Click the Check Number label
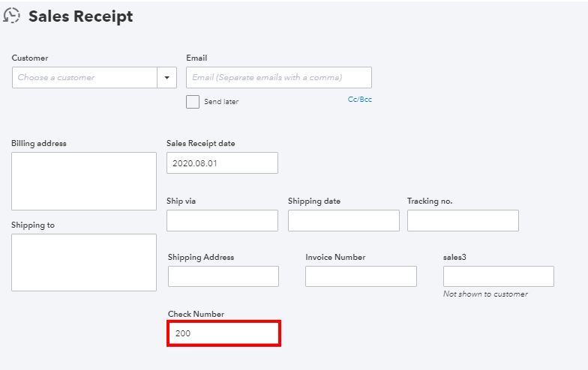The height and width of the screenshot is (370, 588). coord(196,314)
